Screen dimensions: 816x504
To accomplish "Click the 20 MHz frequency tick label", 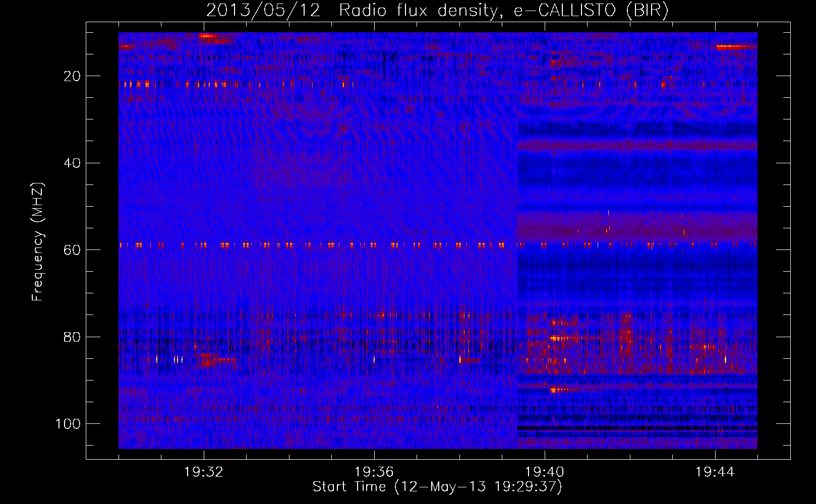I will tap(73, 76).
